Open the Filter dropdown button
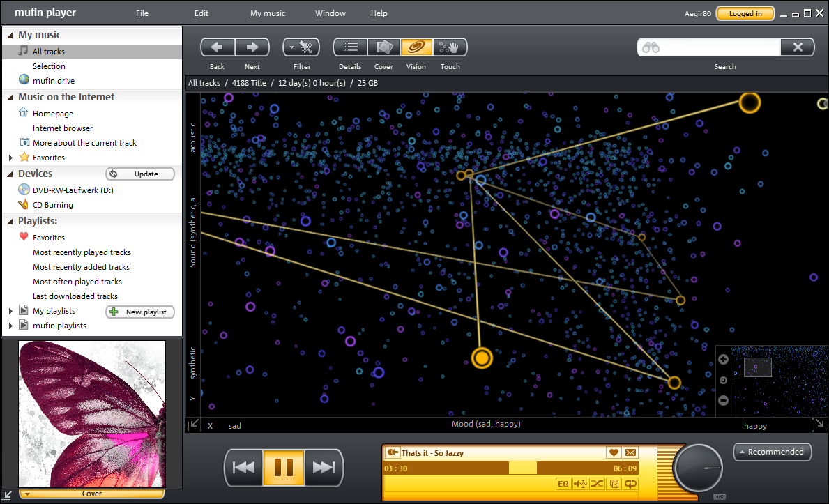Image resolution: width=829 pixels, height=504 pixels. [x=301, y=47]
